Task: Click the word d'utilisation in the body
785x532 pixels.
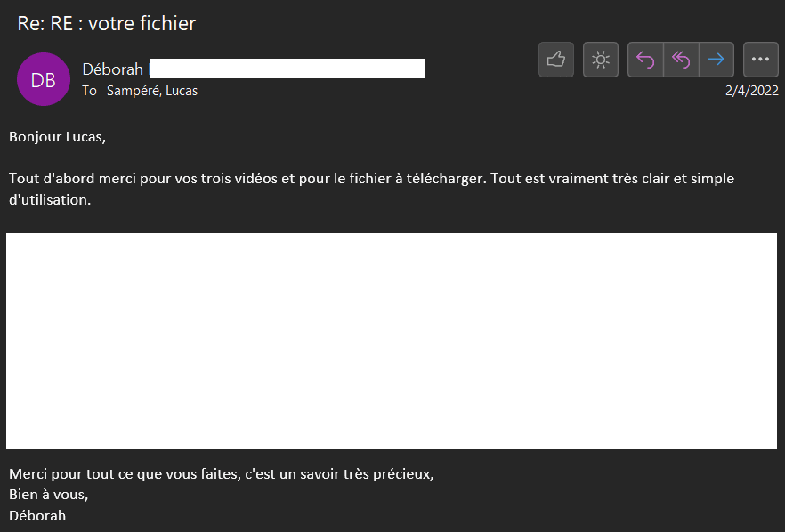Action: (50, 200)
